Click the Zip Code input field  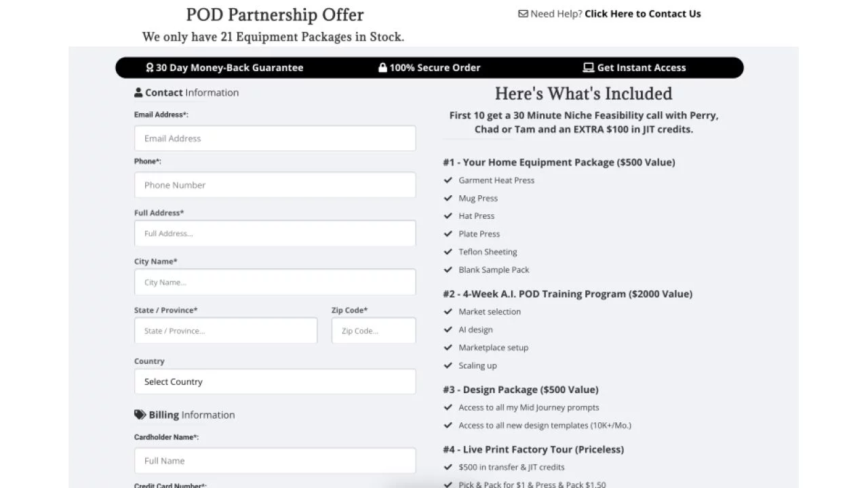(374, 330)
